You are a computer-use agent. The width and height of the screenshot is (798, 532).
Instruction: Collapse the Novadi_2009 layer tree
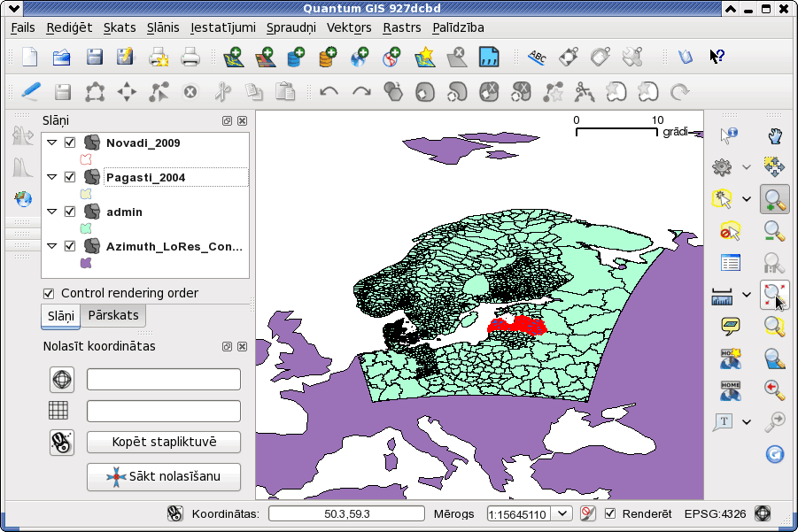52,143
